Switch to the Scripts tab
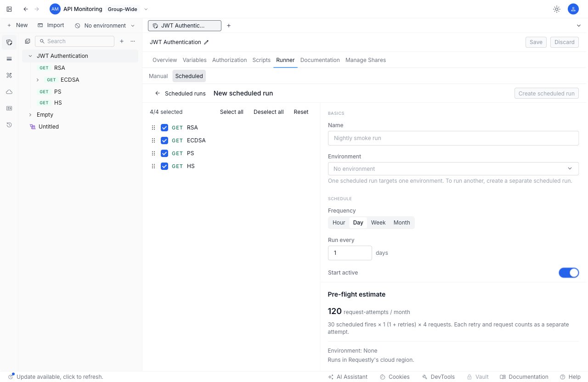Viewport: 588px width, 382px height. click(x=261, y=60)
